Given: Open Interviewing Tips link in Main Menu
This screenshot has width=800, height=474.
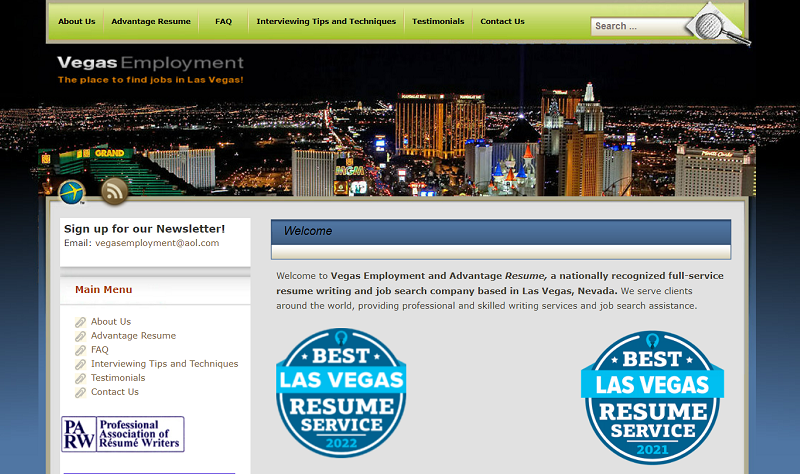Looking at the screenshot, I should 164,364.
